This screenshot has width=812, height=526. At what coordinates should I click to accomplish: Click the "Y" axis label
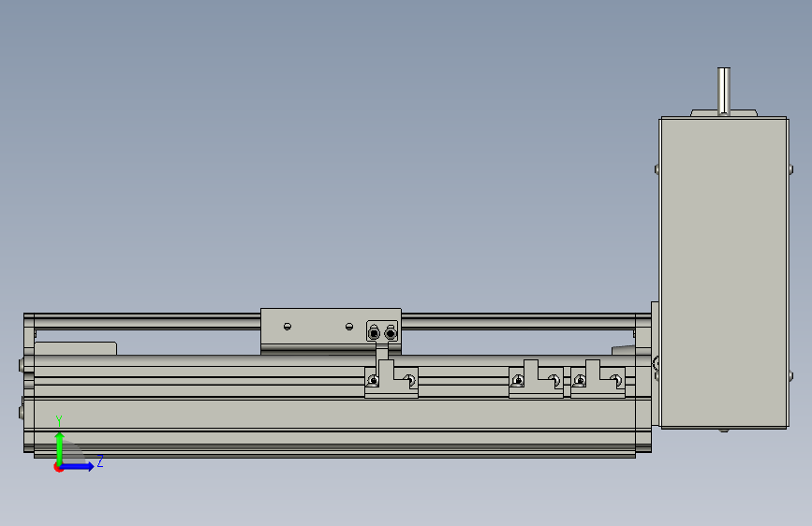[59, 420]
